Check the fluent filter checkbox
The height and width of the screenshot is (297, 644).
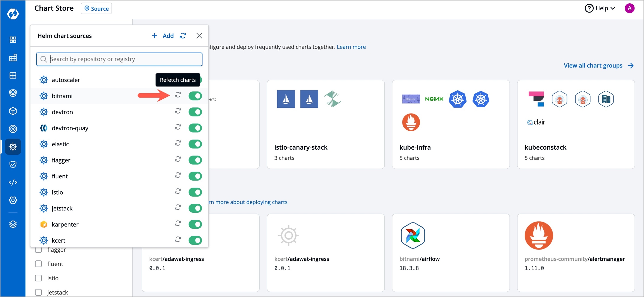pos(39,264)
